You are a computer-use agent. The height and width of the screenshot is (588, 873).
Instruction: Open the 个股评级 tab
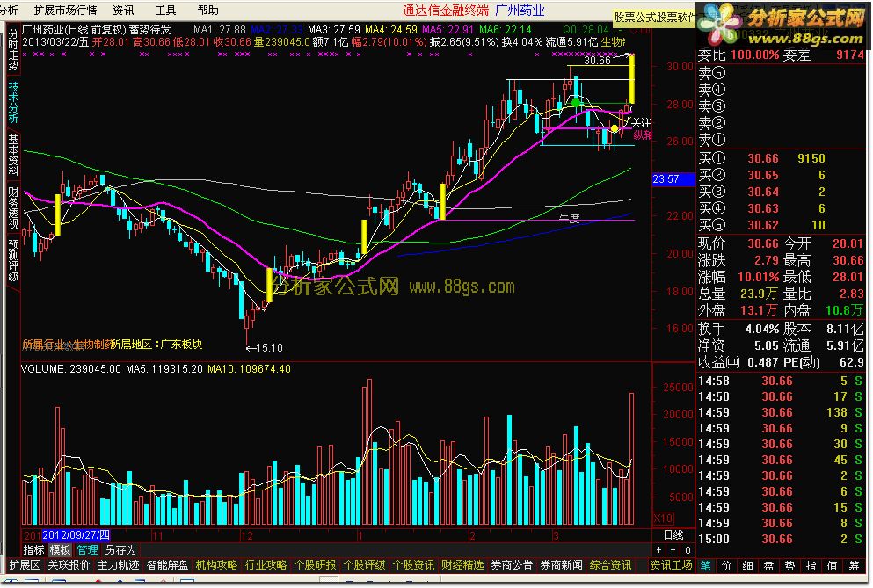tap(364, 564)
